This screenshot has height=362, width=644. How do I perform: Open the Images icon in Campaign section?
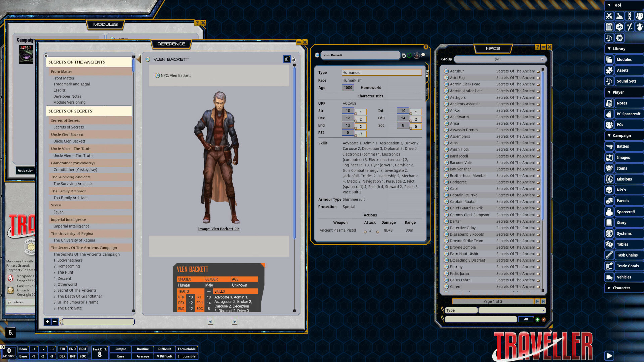[609, 157]
